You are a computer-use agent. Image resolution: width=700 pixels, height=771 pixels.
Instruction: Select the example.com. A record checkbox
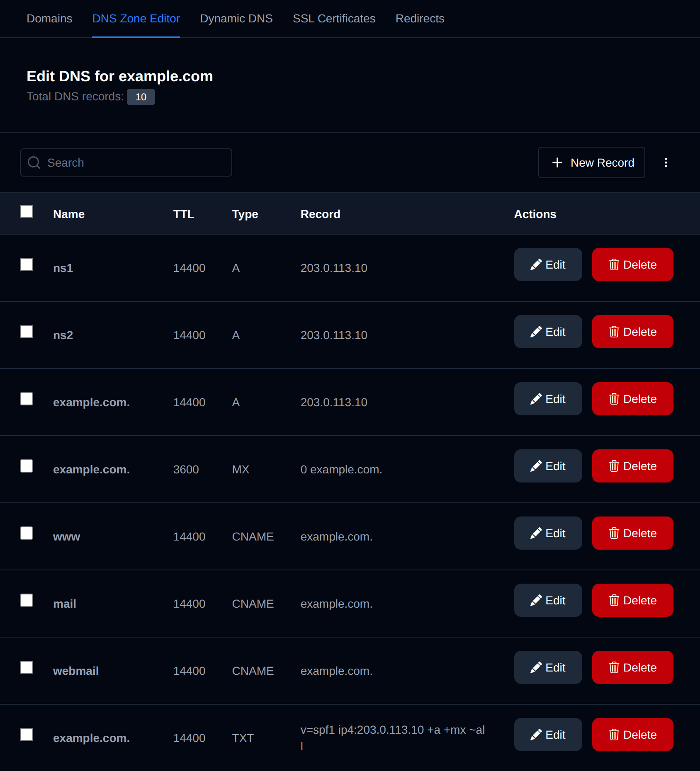[27, 399]
